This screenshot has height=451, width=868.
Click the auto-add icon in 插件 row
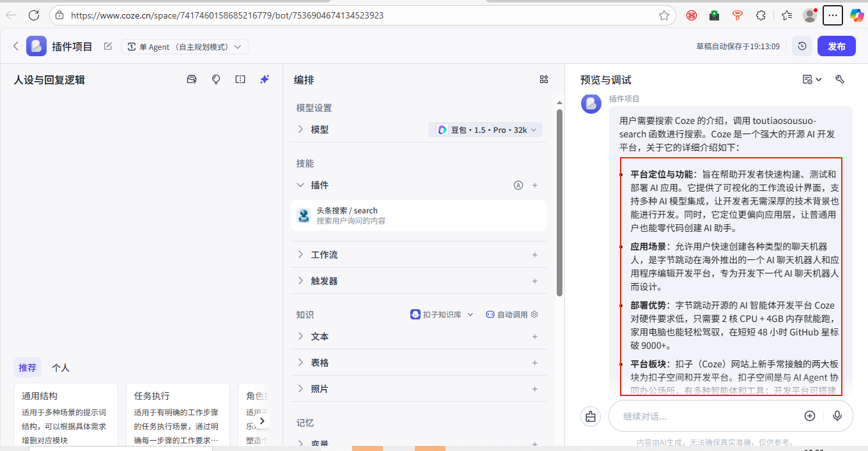point(518,185)
